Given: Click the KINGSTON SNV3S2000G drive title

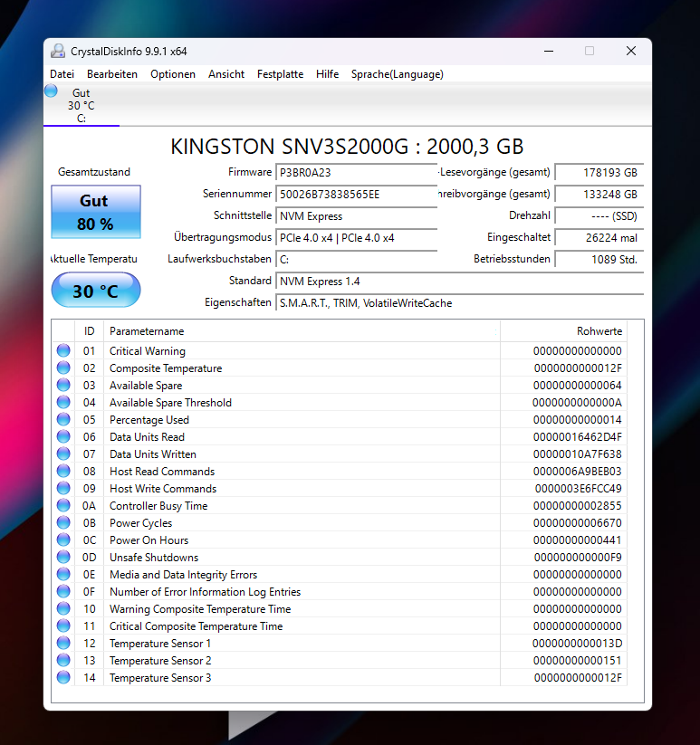Looking at the screenshot, I should pos(347,147).
